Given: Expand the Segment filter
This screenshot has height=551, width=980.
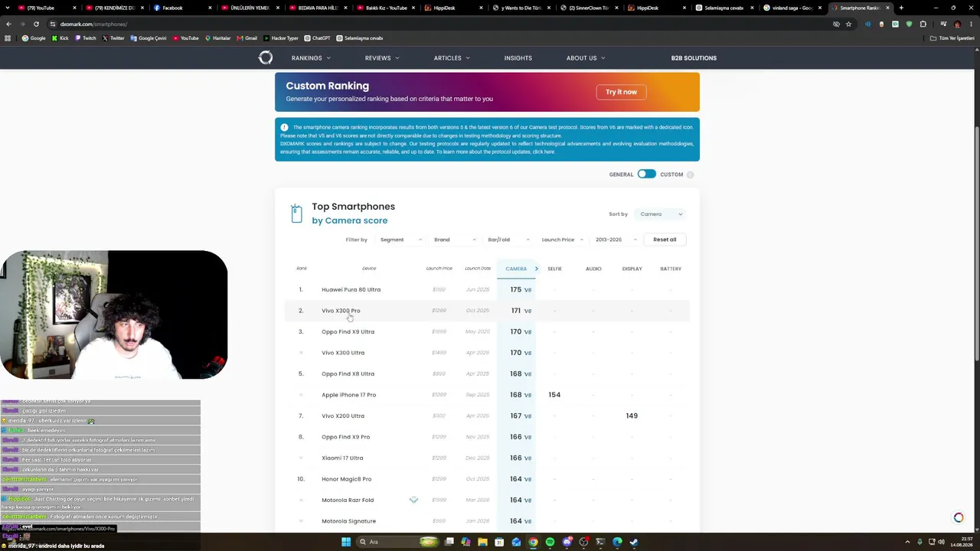Looking at the screenshot, I should [x=400, y=240].
